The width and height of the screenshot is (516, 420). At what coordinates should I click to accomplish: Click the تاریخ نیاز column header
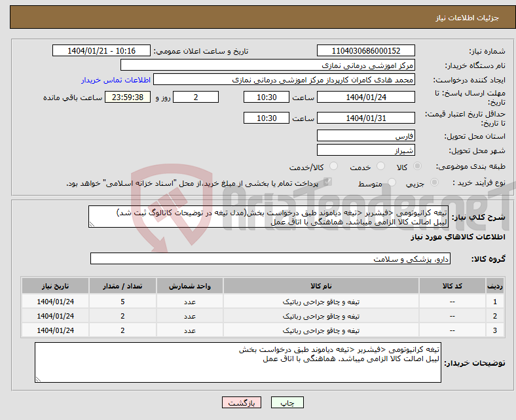coord(55,286)
